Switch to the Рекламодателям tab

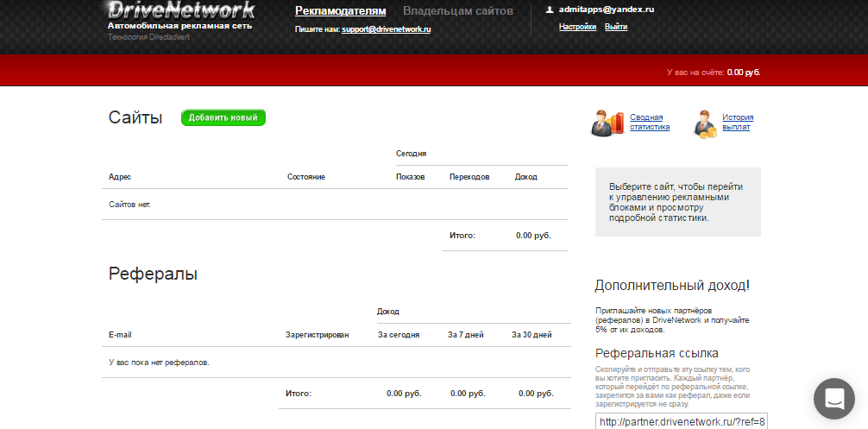click(341, 11)
